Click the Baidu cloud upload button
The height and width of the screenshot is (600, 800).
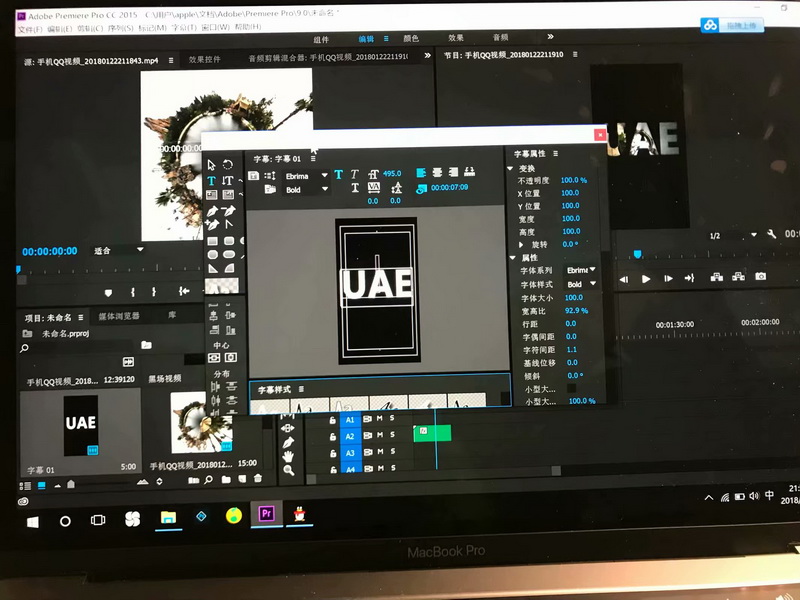[732, 25]
